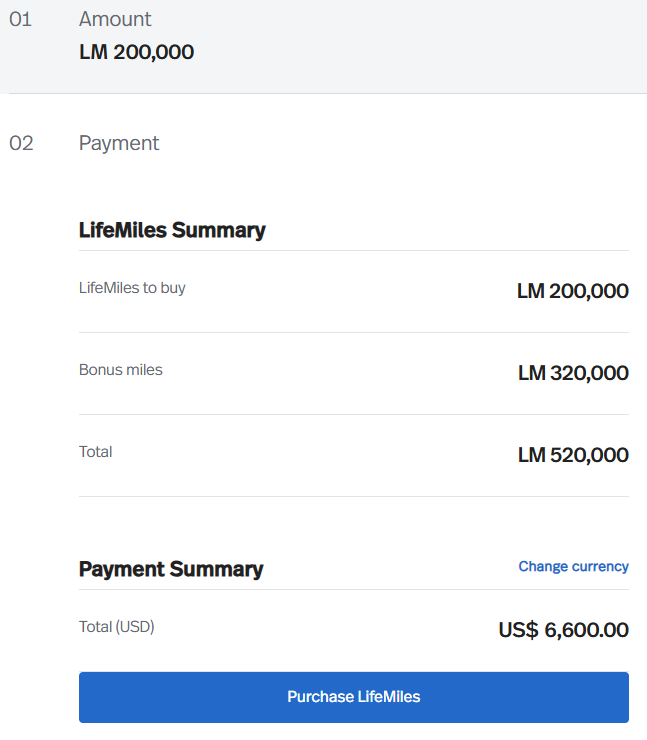Click the LM 520,000 total value
Screen dimensions: 647x740
(573, 455)
